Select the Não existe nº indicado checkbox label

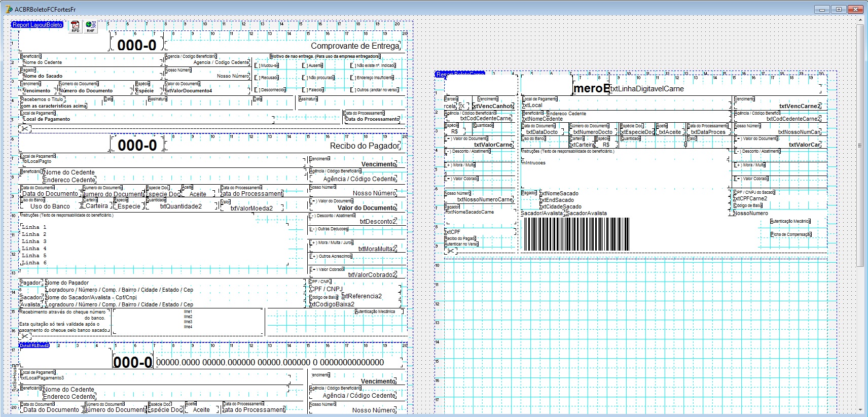(x=374, y=65)
